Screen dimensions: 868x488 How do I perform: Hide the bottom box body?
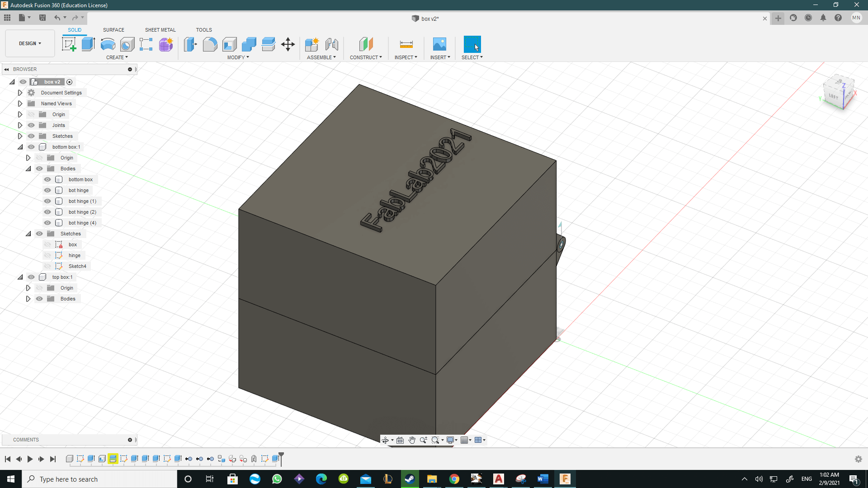point(47,179)
